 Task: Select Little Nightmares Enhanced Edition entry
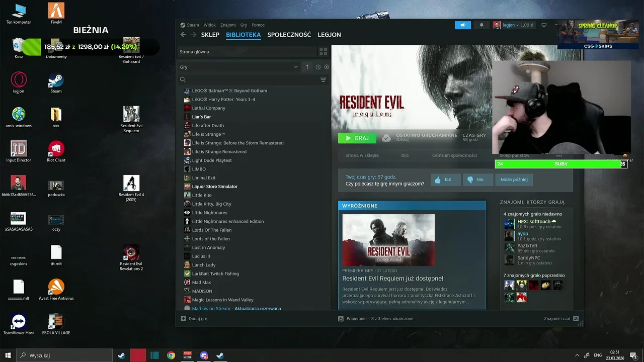point(227,221)
